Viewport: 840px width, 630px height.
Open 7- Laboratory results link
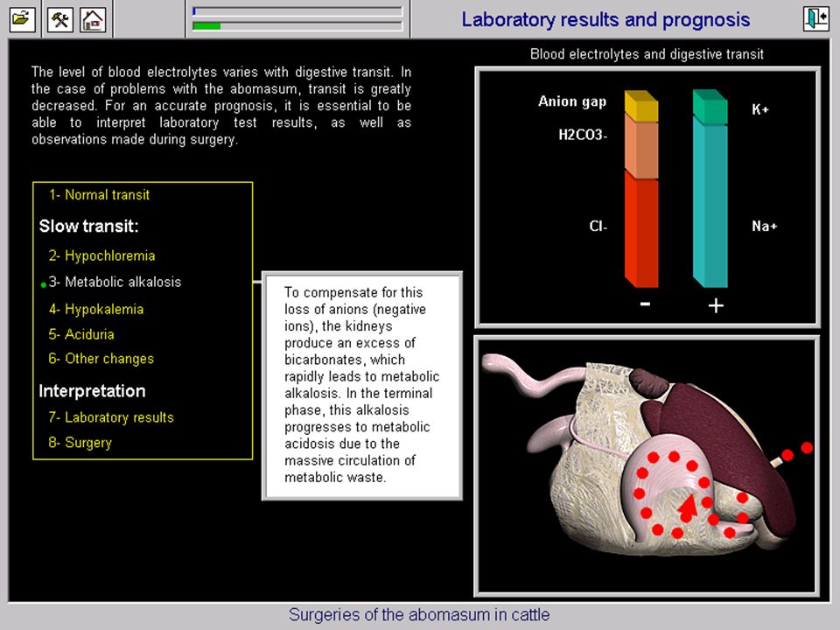tap(111, 417)
